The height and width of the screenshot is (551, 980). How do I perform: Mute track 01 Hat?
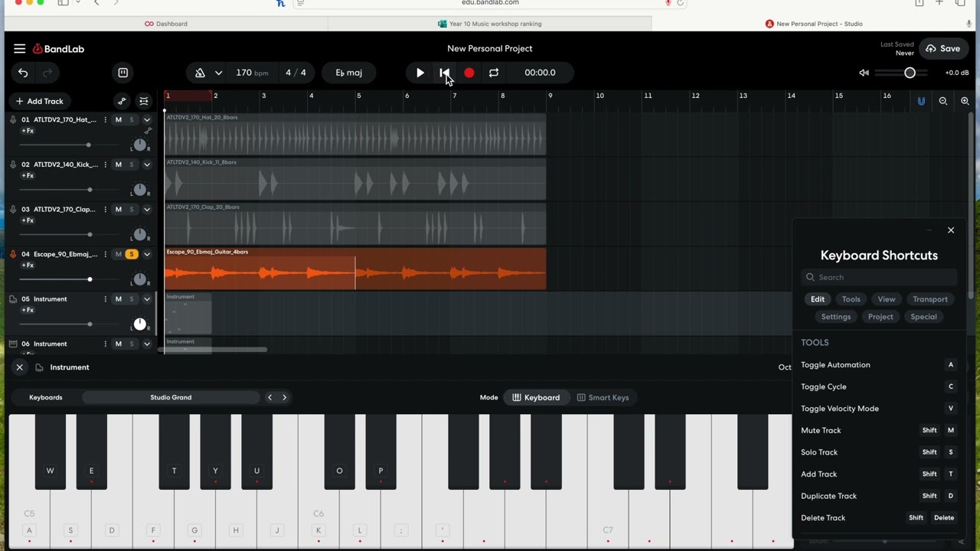point(118,119)
